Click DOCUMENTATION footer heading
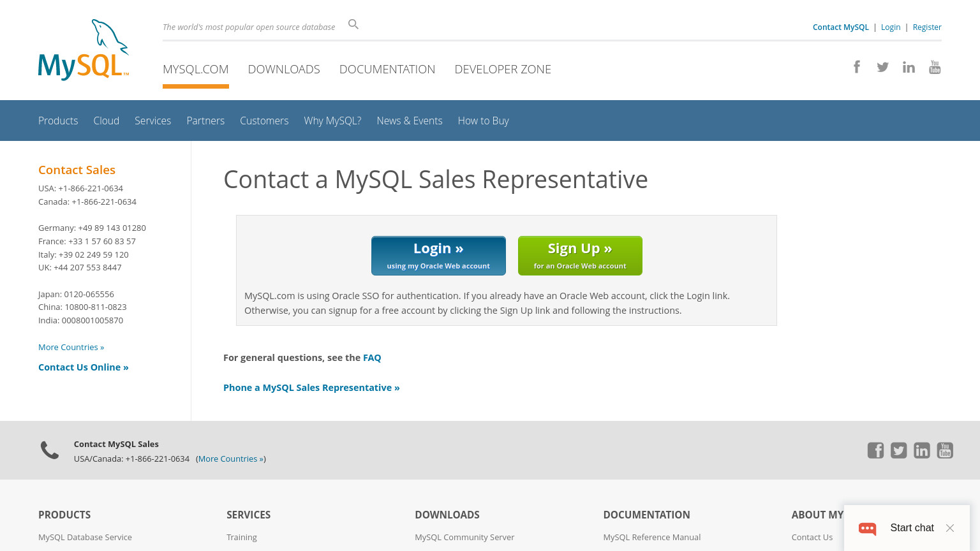 [x=646, y=515]
